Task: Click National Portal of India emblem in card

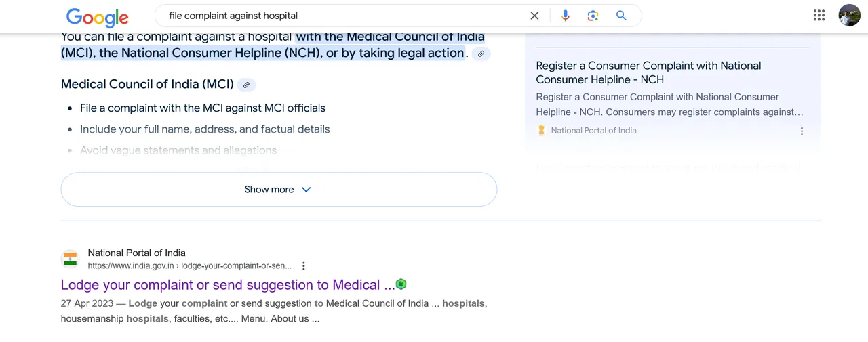Action: click(541, 131)
